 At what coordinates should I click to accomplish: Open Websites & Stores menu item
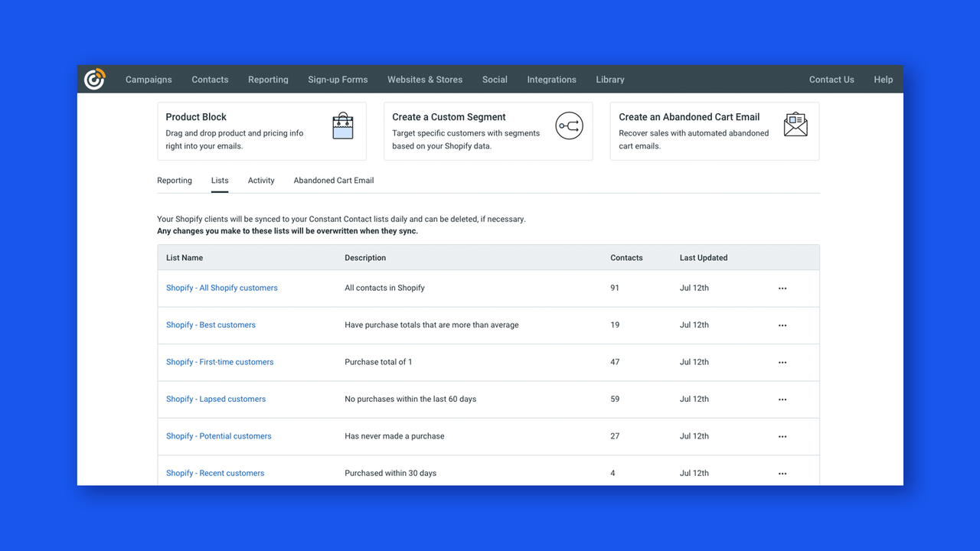(x=425, y=80)
